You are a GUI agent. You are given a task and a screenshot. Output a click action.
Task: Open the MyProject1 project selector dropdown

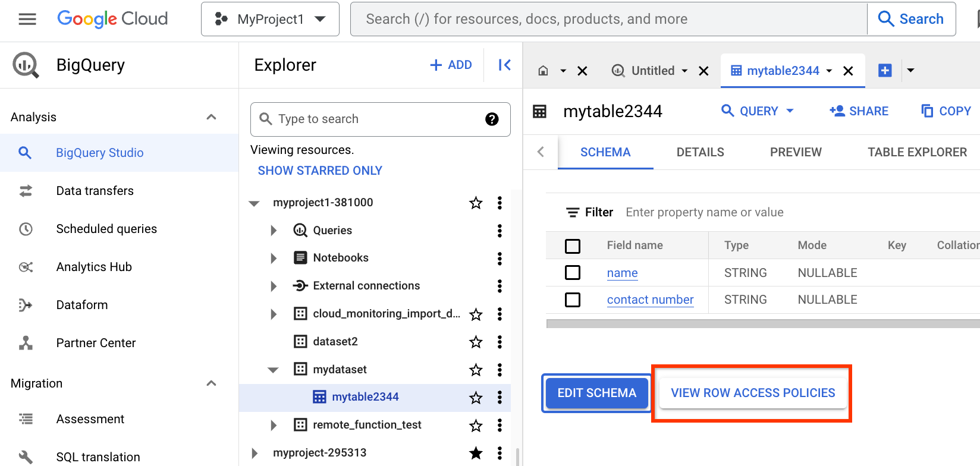click(x=270, y=19)
